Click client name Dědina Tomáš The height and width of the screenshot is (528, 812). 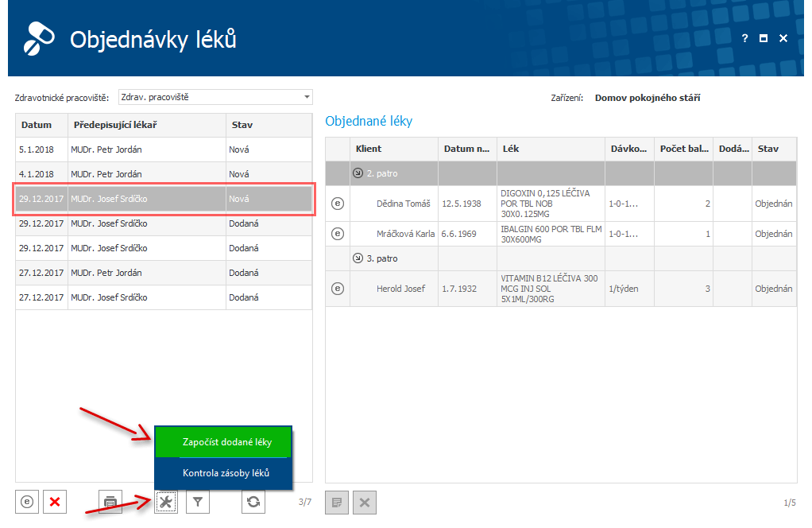[403, 204]
